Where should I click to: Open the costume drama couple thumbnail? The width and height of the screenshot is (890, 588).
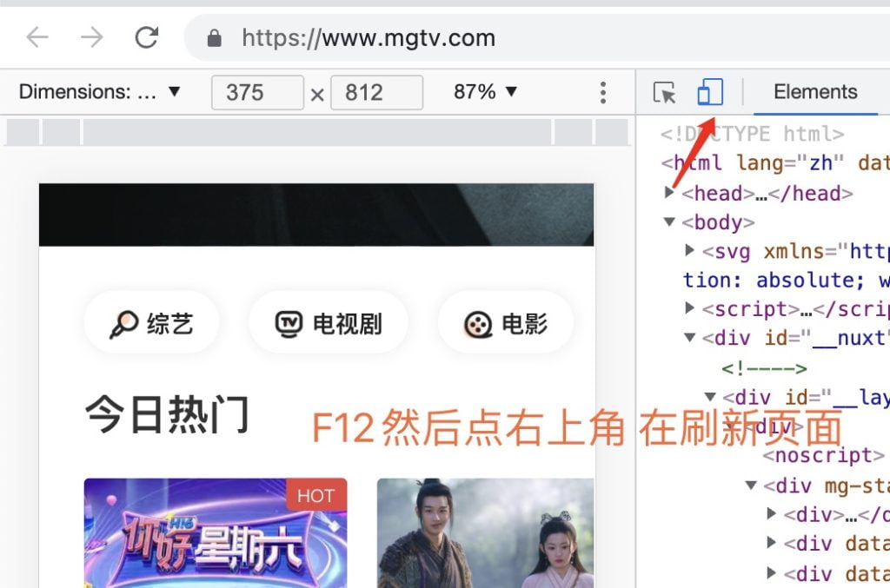tap(486, 533)
